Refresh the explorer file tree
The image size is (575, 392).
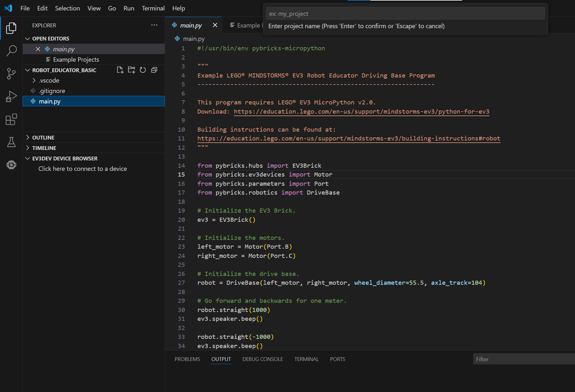pos(143,70)
